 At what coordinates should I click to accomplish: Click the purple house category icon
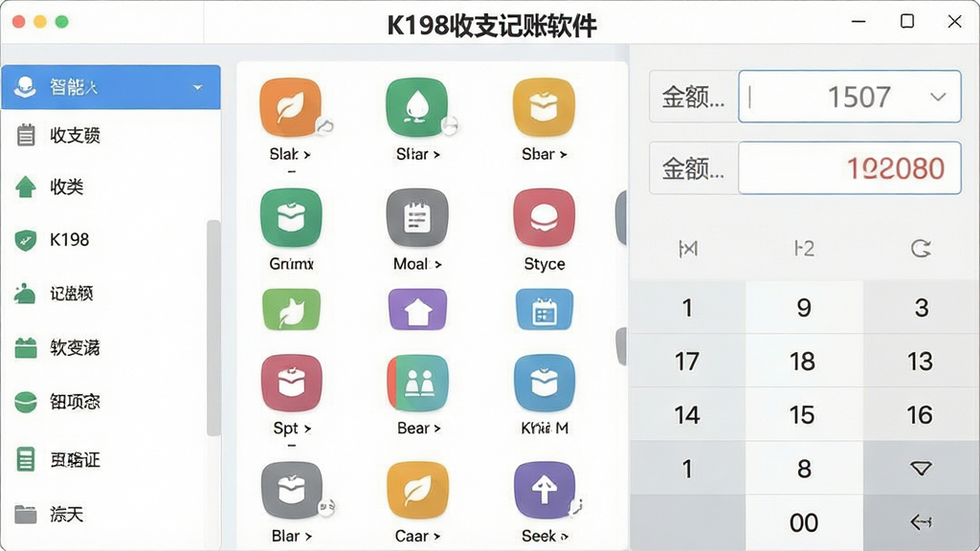click(x=417, y=309)
